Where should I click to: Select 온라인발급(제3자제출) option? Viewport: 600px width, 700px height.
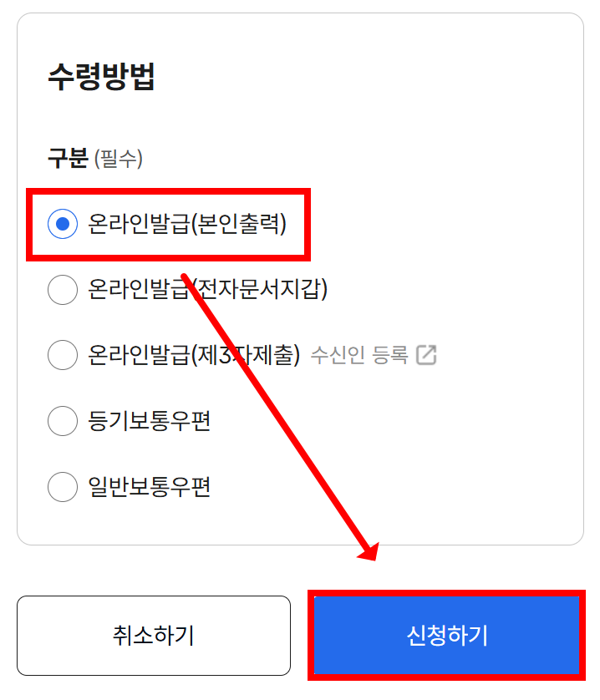[63, 355]
